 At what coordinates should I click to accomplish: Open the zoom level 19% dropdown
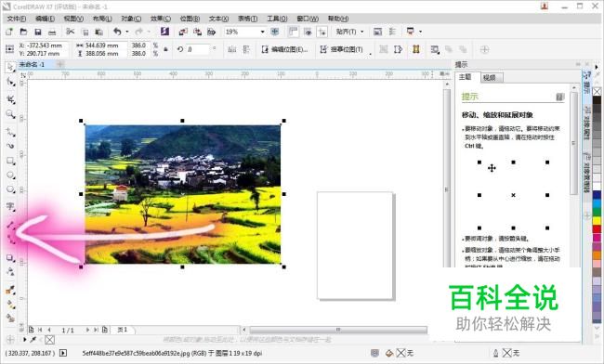click(x=262, y=32)
